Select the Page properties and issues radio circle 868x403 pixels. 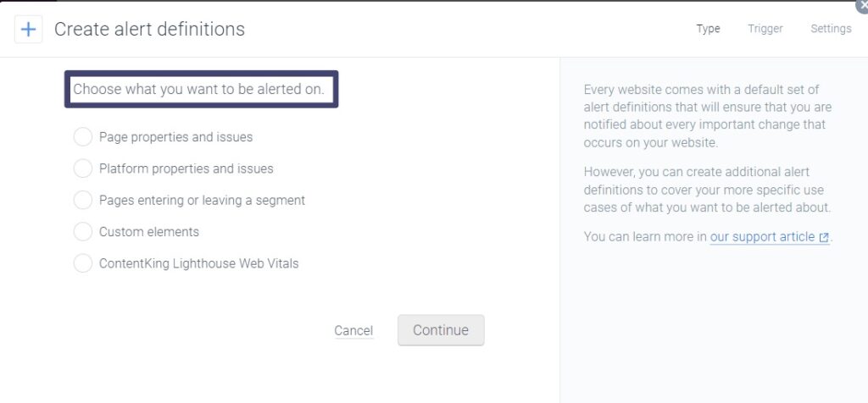tap(82, 137)
